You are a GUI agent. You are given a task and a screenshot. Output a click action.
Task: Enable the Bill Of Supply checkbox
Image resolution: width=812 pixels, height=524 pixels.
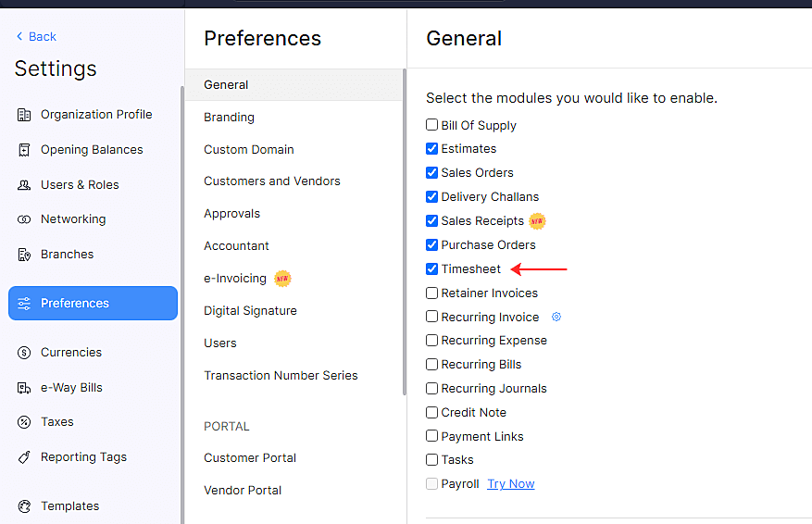432,125
